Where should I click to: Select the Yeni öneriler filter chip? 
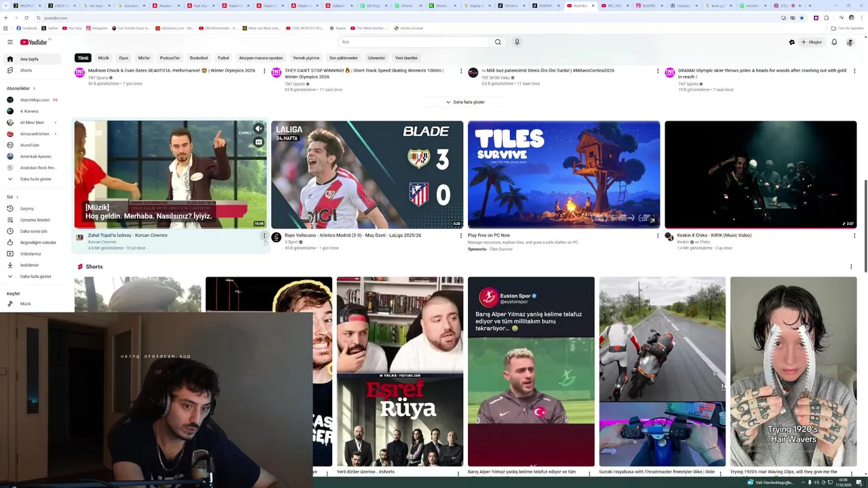coord(406,58)
